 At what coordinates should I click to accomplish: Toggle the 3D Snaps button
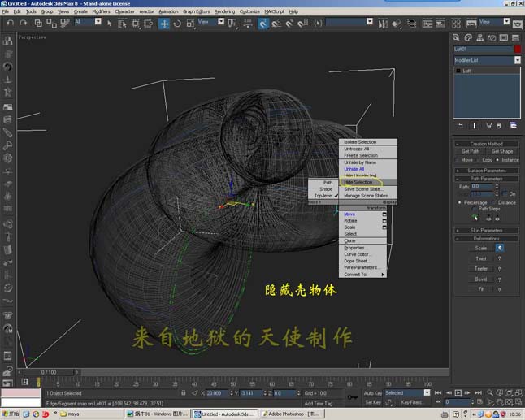pos(263,24)
